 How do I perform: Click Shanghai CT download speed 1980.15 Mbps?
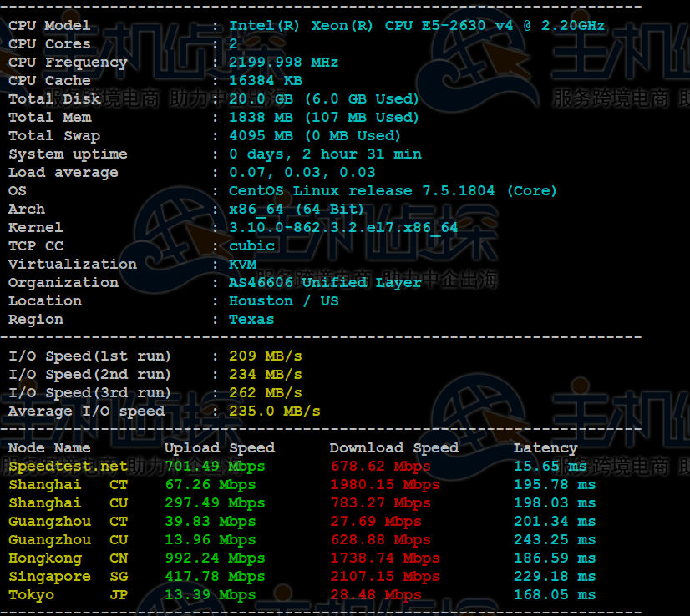(x=385, y=484)
